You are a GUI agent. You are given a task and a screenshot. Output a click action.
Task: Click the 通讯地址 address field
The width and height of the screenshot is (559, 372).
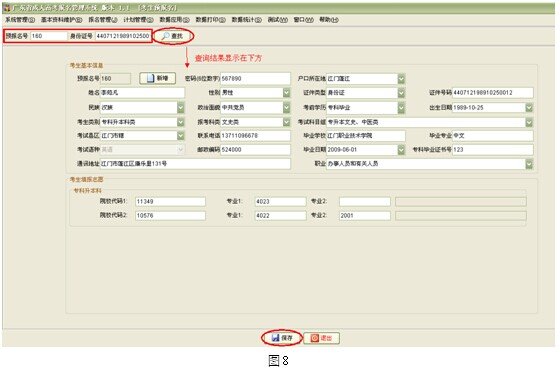pyautogui.click(x=195, y=164)
